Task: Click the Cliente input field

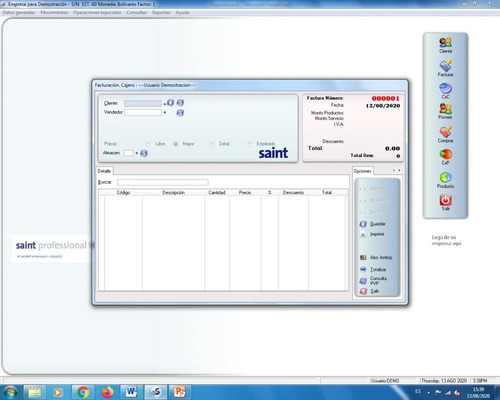Action: 143,103
